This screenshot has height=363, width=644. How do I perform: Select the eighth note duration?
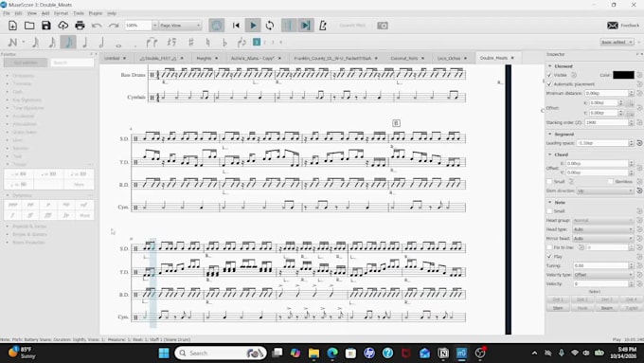click(68, 42)
